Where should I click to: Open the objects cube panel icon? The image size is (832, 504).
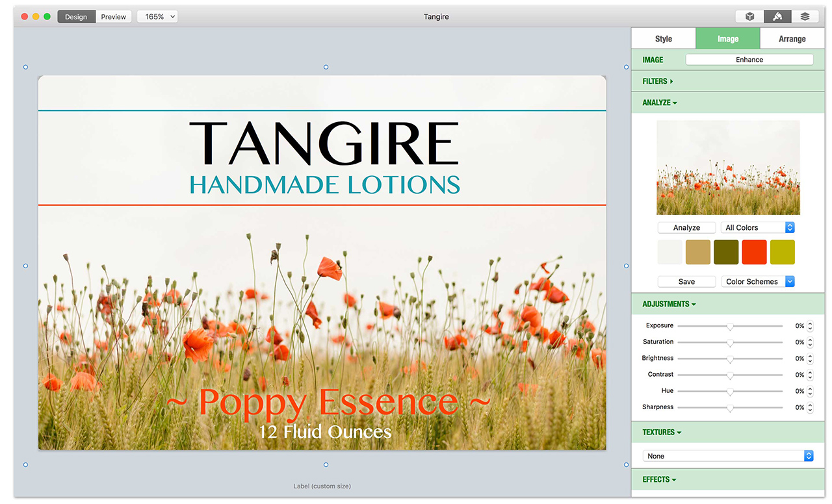coord(749,17)
